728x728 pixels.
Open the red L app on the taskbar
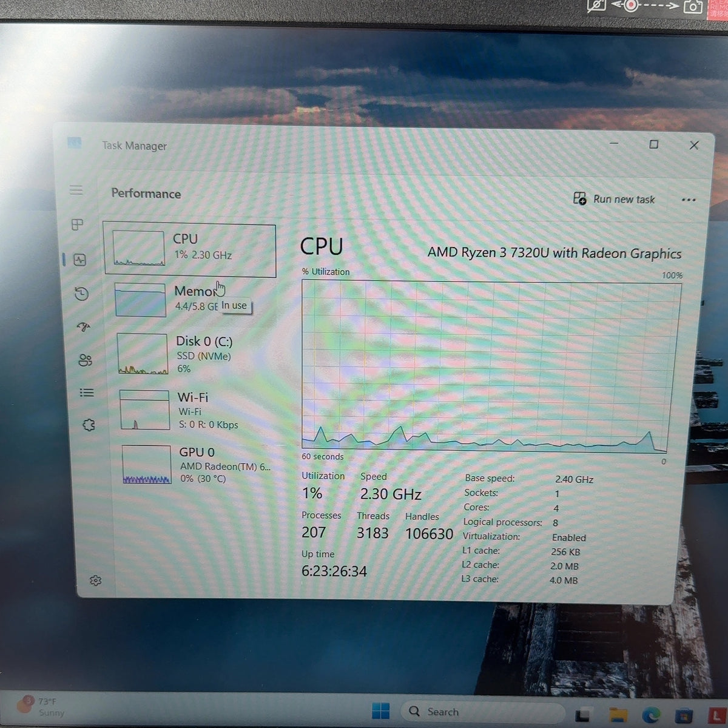717,716
